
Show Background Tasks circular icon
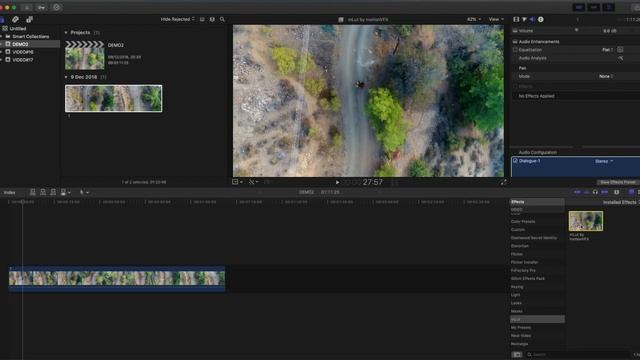pos(57,7)
